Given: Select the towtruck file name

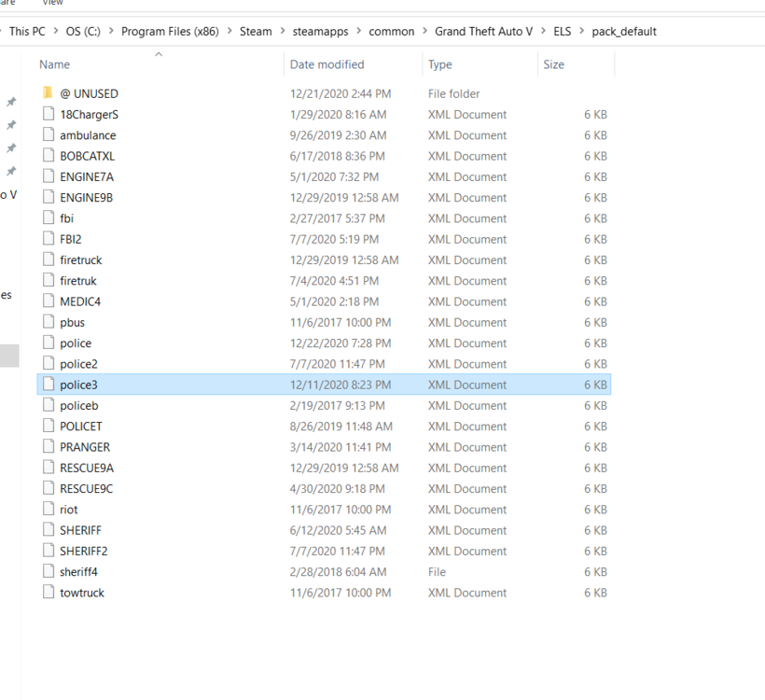Looking at the screenshot, I should (x=82, y=593).
